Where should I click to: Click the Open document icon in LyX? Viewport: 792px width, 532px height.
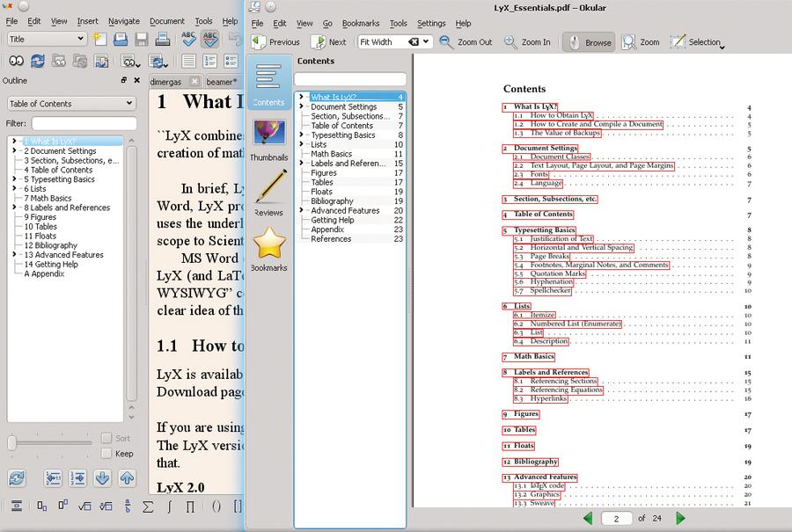[121, 39]
